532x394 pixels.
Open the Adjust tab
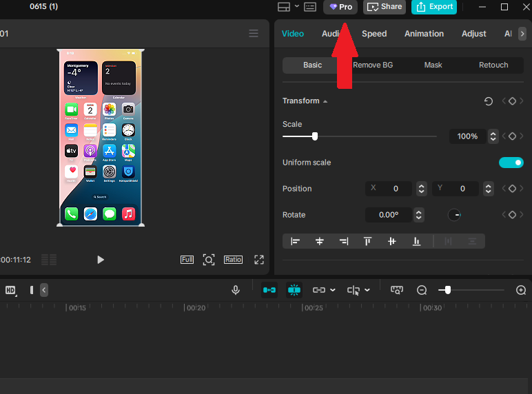[x=473, y=34]
